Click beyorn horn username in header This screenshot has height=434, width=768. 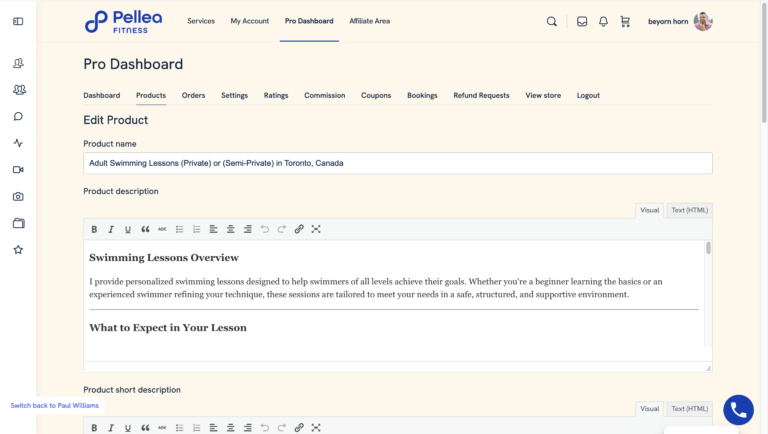click(x=668, y=22)
